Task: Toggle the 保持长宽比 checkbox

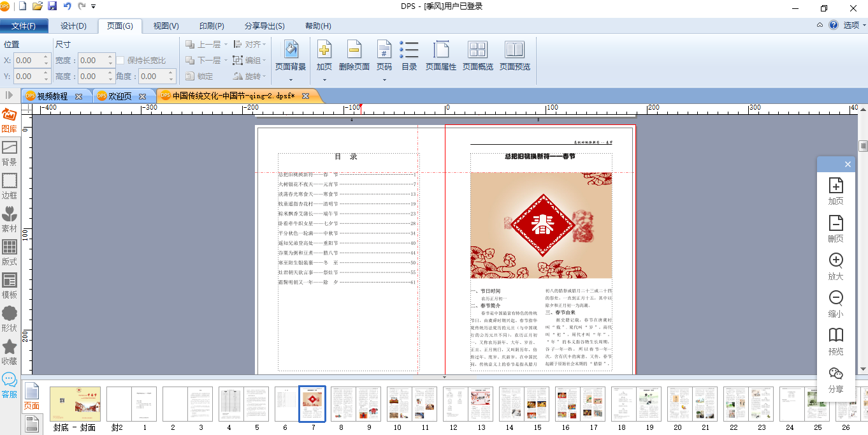Action: (x=120, y=61)
